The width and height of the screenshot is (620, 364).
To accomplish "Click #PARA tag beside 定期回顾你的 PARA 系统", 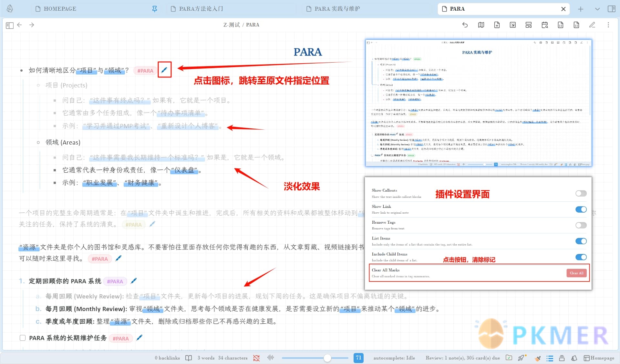I will pos(115,281).
